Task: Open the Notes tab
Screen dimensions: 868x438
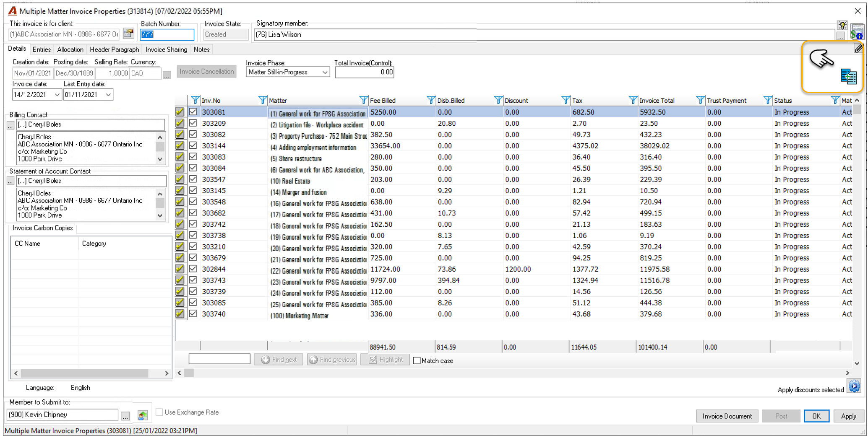Action: tap(201, 49)
